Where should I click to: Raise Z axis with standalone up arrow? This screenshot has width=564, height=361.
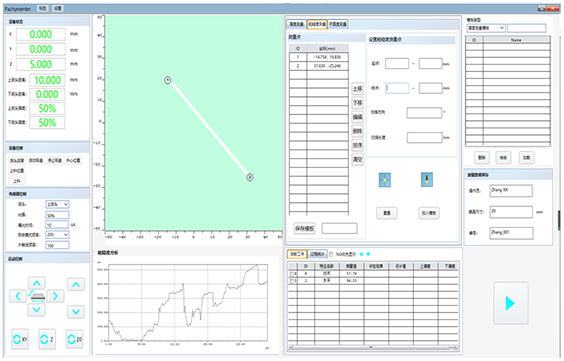pyautogui.click(x=76, y=284)
